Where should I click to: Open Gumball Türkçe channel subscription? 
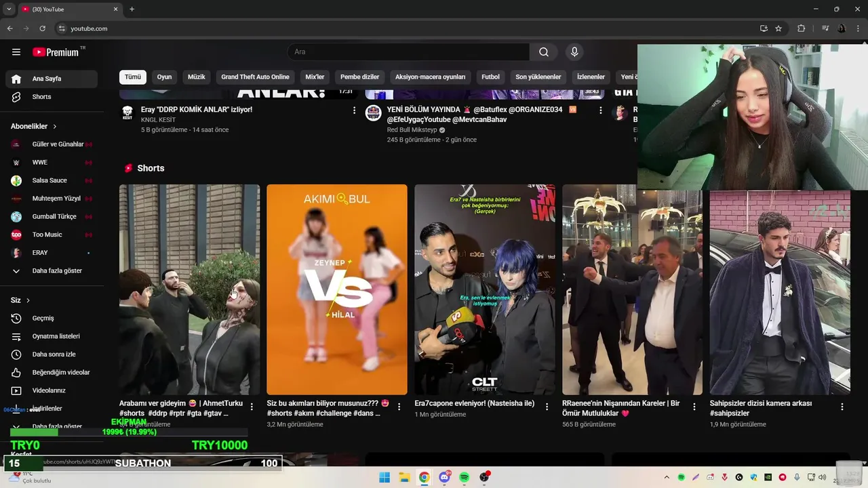52,216
